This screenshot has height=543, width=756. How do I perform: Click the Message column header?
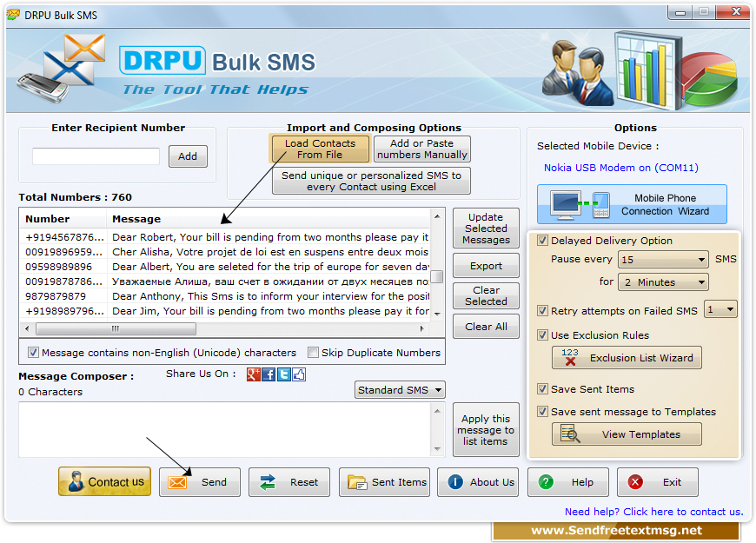268,219
